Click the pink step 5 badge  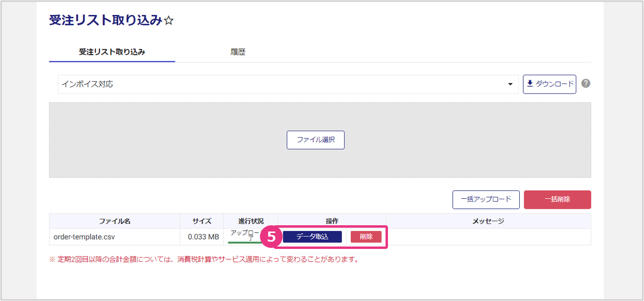tap(271, 237)
